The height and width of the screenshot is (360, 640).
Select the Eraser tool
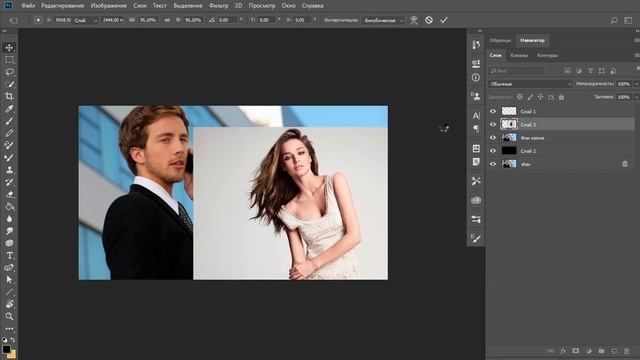click(9, 194)
